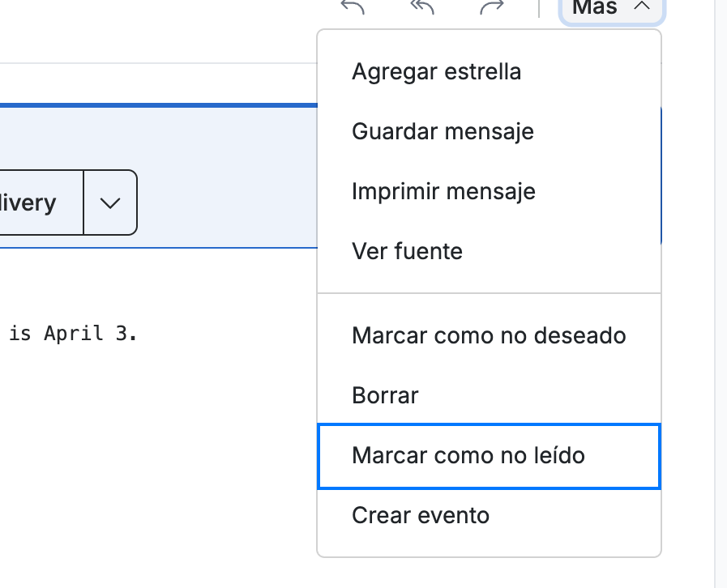Click the forward arrow icon
This screenshot has width=727, height=588.
492,7
